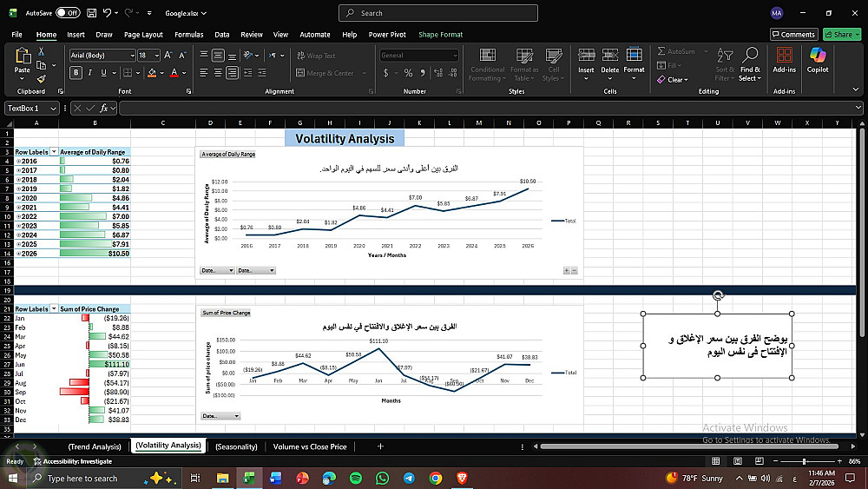Open the Shape Format ribbon tab
The height and width of the screenshot is (489, 868).
click(441, 35)
